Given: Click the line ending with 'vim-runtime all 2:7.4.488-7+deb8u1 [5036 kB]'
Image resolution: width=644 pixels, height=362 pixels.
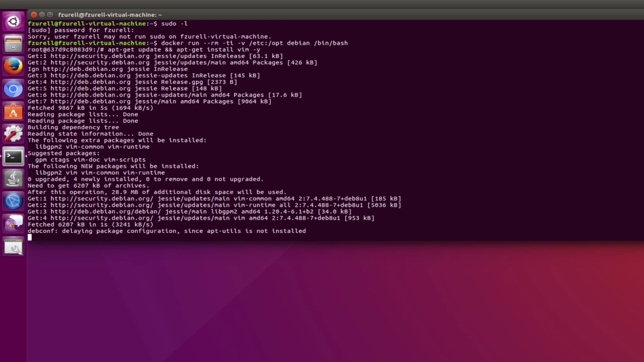Looking at the screenshot, I should (x=214, y=205).
